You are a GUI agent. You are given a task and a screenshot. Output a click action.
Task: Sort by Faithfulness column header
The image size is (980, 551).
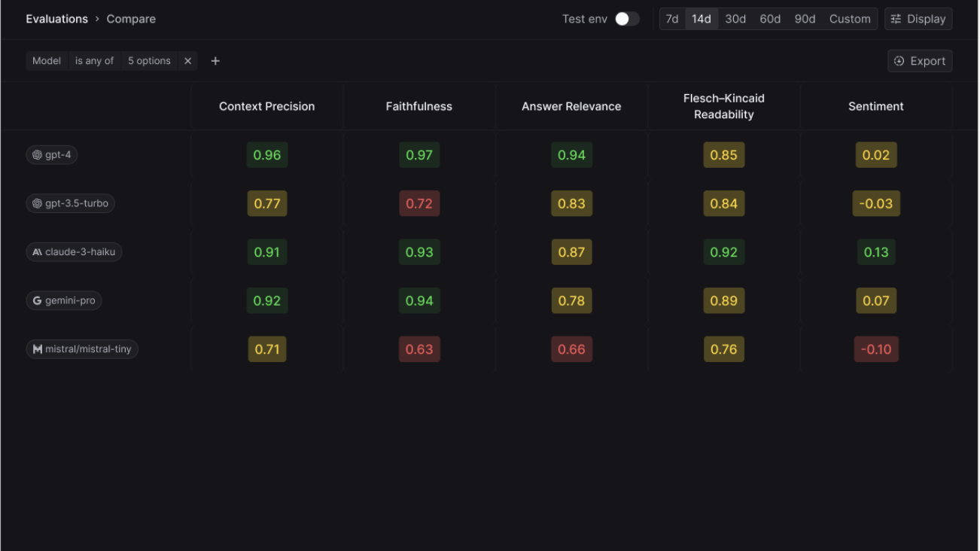[419, 106]
